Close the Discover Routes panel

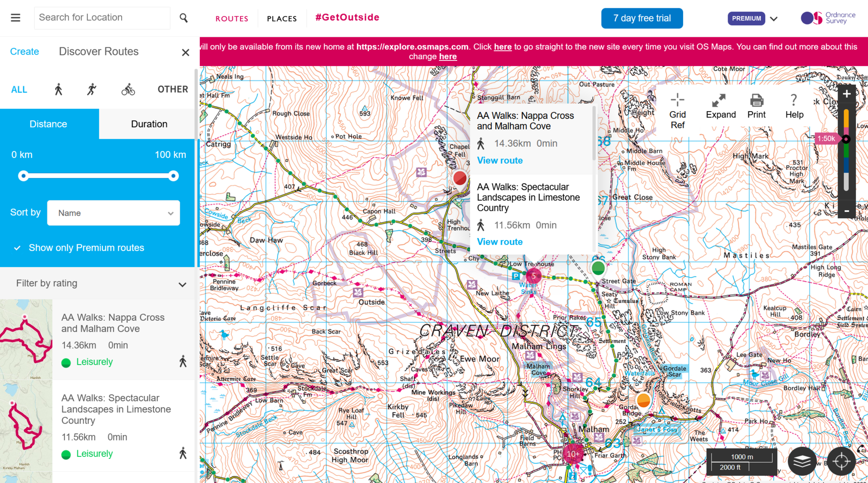click(185, 52)
